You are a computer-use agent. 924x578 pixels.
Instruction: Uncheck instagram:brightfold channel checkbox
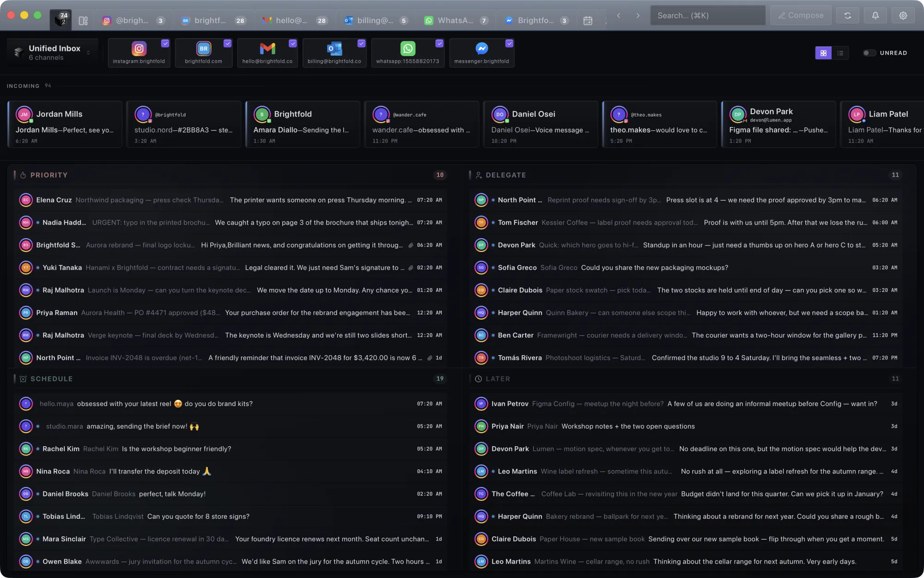coord(165,43)
